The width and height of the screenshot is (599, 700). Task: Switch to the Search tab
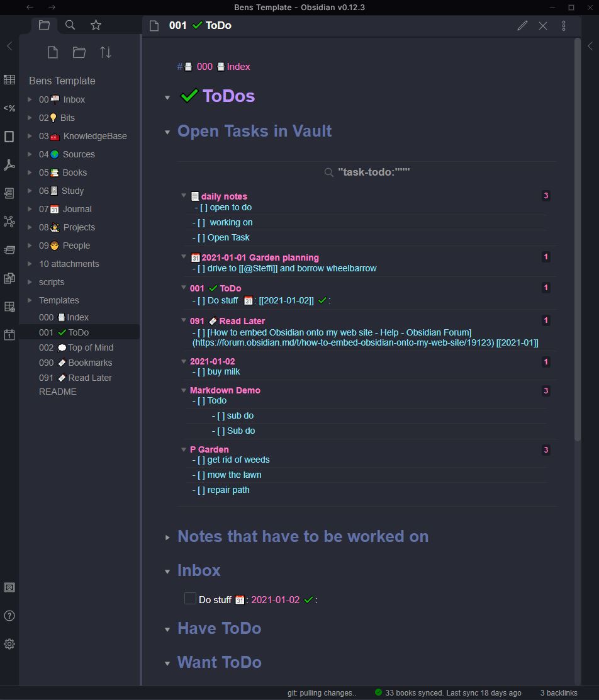[x=70, y=25]
